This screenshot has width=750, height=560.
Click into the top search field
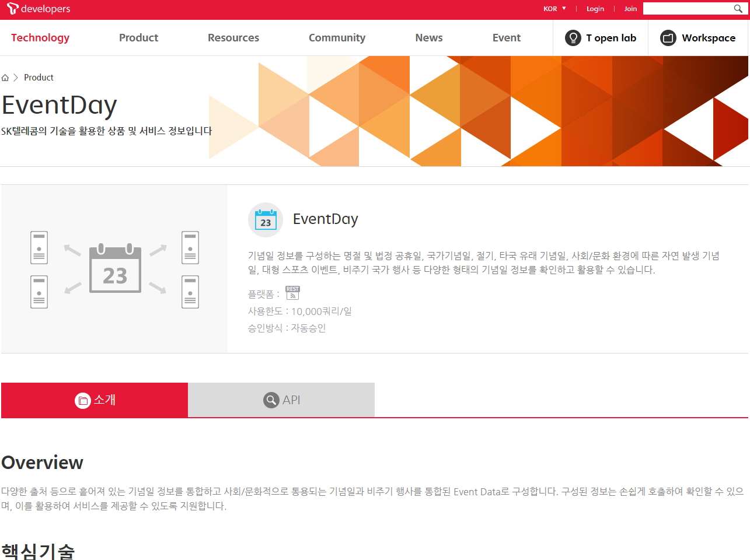(x=688, y=9)
